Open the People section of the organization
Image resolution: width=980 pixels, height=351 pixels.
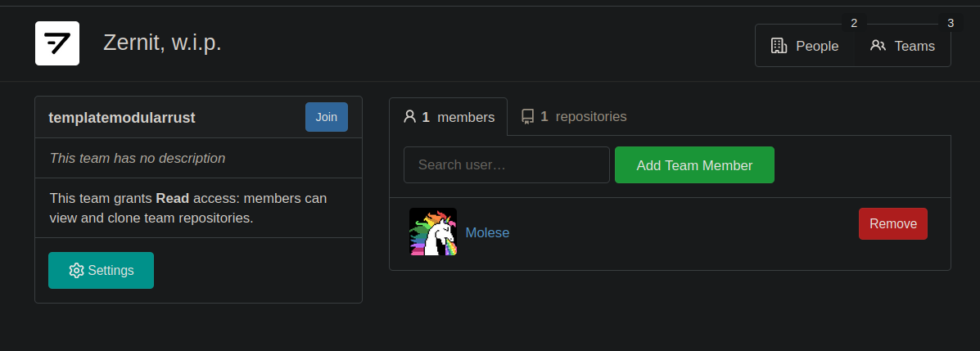tap(805, 46)
